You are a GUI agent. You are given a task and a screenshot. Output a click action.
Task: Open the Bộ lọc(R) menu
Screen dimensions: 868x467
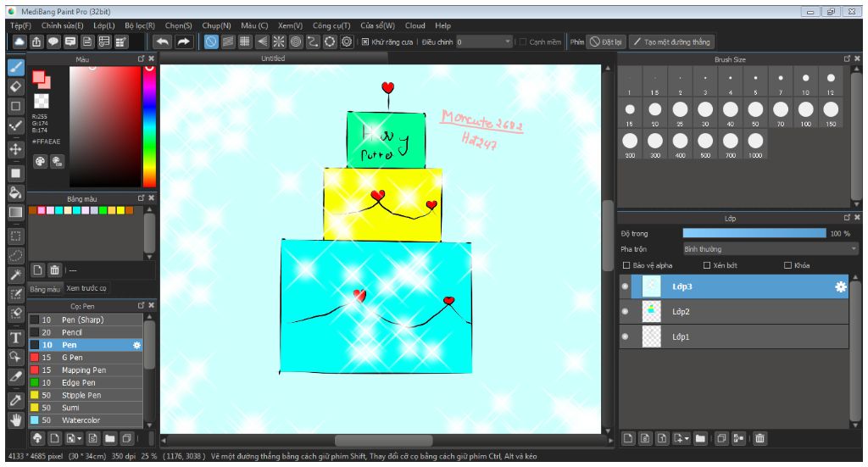pyautogui.click(x=140, y=25)
